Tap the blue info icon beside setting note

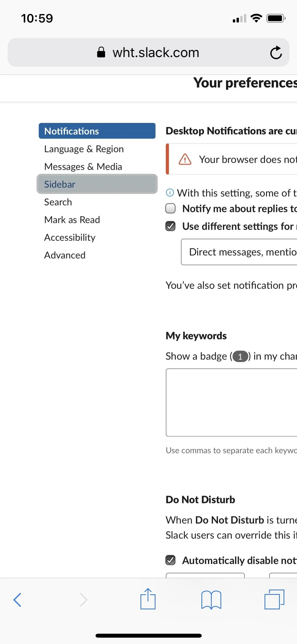170,192
